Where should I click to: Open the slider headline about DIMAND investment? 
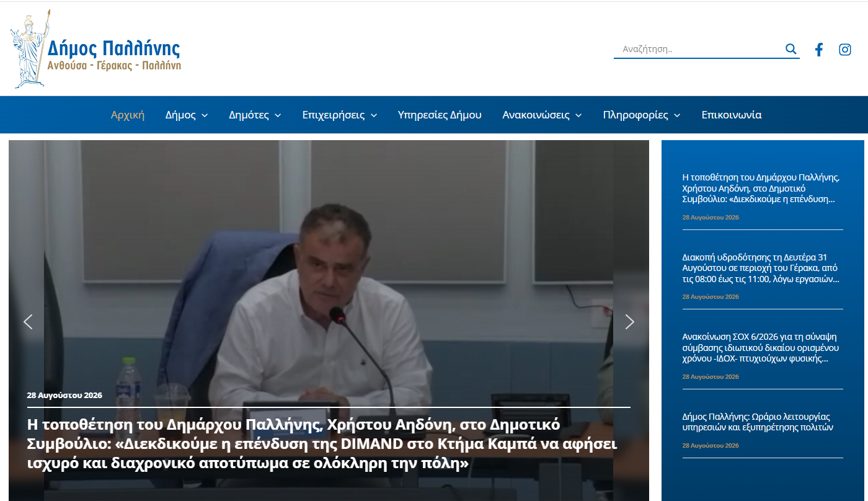point(322,444)
